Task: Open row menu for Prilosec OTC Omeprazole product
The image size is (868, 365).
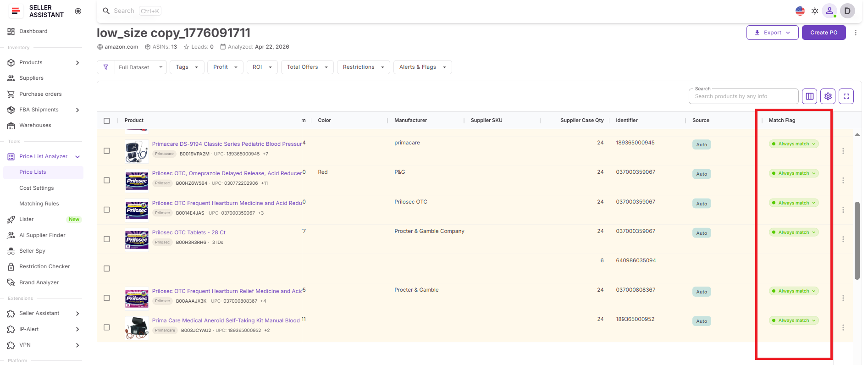Action: point(843,180)
